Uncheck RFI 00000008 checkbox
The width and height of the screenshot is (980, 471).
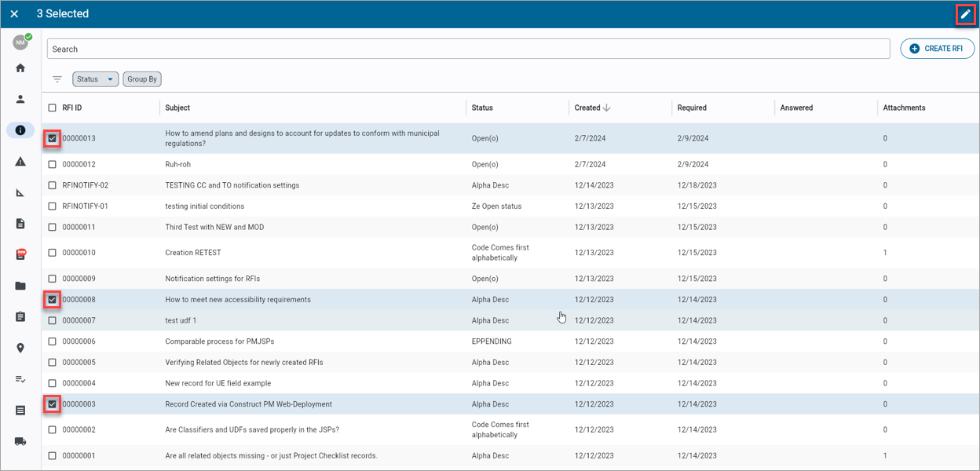(53, 300)
